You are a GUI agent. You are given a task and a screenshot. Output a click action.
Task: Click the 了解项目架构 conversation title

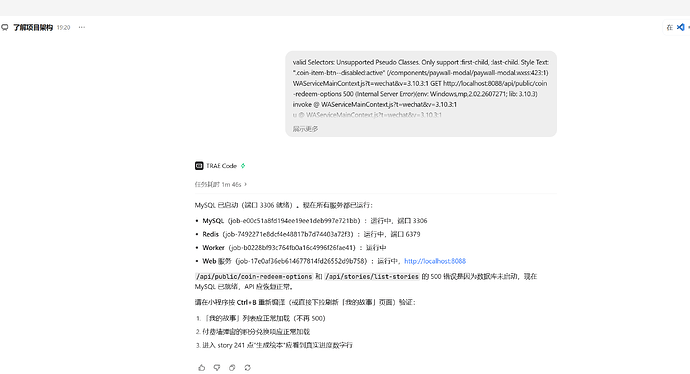tap(33, 27)
